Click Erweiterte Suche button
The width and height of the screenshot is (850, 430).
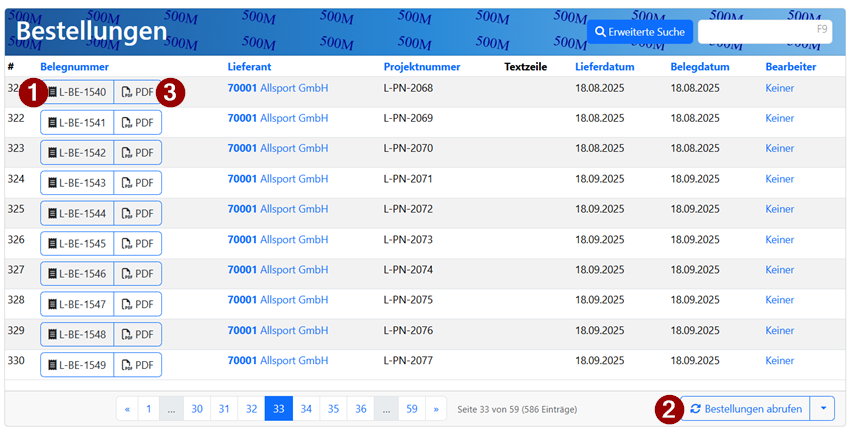pyautogui.click(x=639, y=32)
